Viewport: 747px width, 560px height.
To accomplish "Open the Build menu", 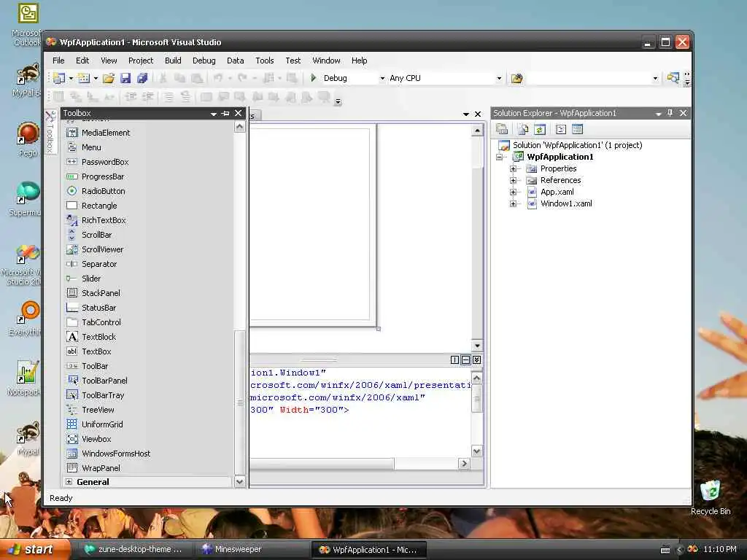I will [x=173, y=61].
